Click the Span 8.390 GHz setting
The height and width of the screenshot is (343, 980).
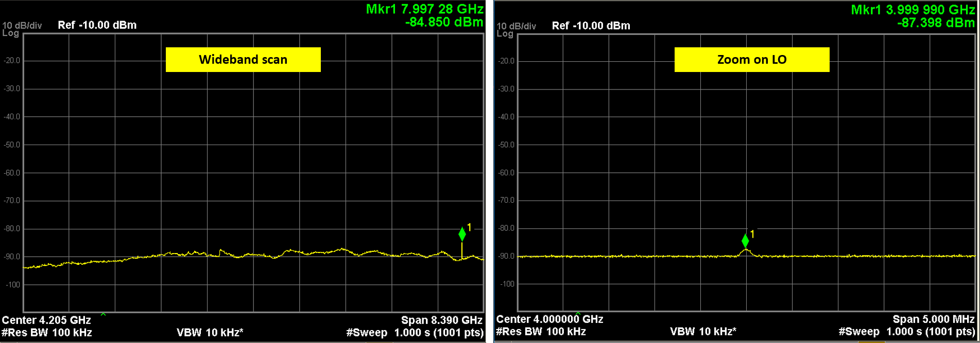[x=441, y=320]
